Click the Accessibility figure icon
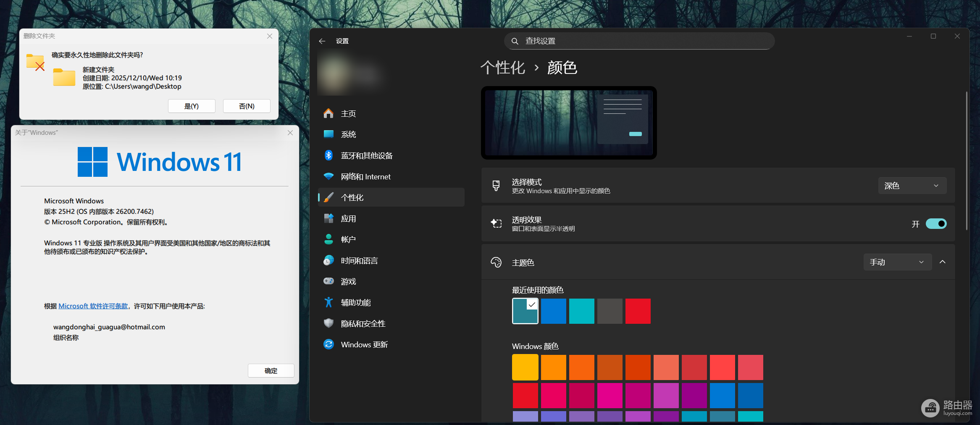Viewport: 980px width, 425px height. pos(328,302)
